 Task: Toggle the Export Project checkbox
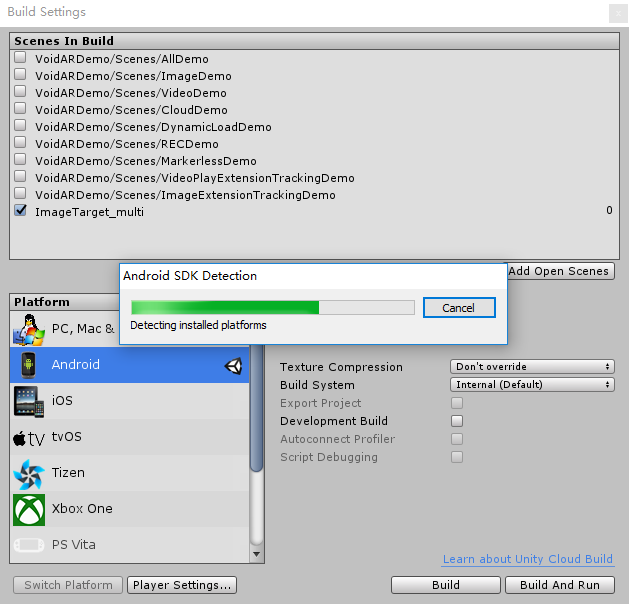[x=457, y=403]
